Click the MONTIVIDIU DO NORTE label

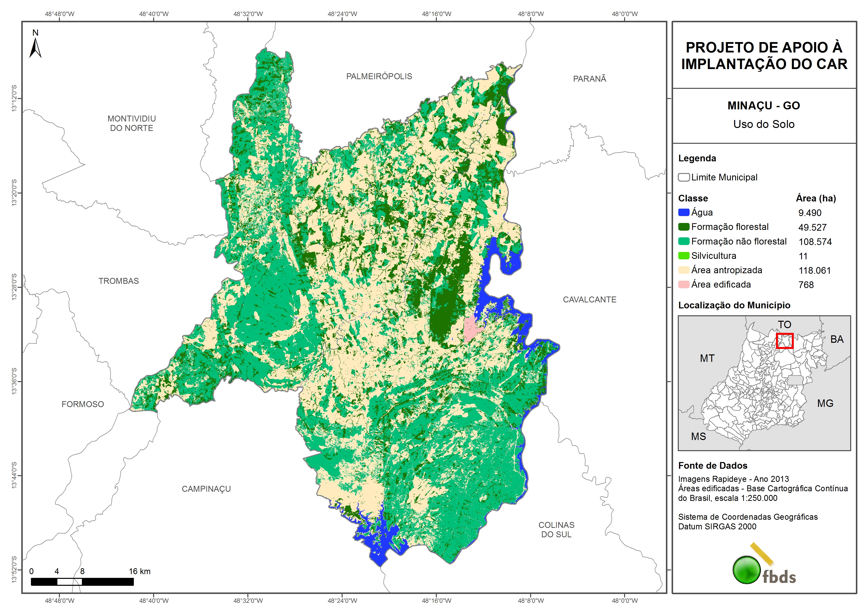tap(132, 123)
